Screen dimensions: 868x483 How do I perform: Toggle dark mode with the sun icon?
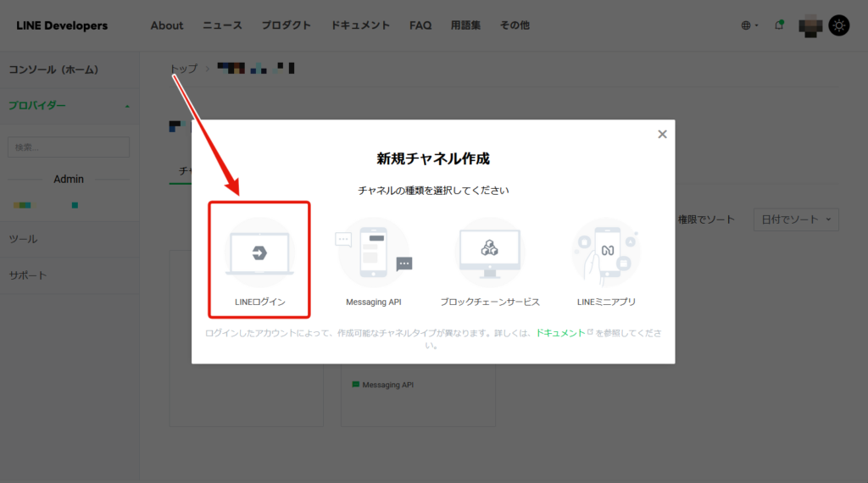pyautogui.click(x=838, y=25)
